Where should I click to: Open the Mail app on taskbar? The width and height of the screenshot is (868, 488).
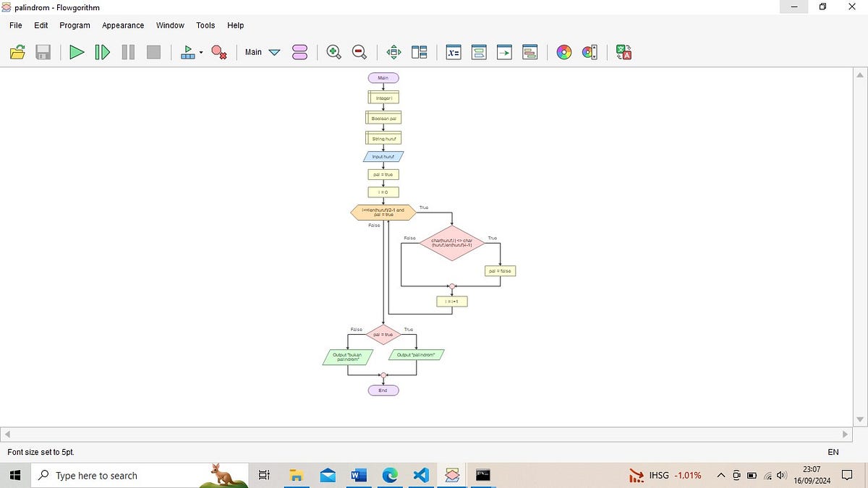tap(328, 475)
